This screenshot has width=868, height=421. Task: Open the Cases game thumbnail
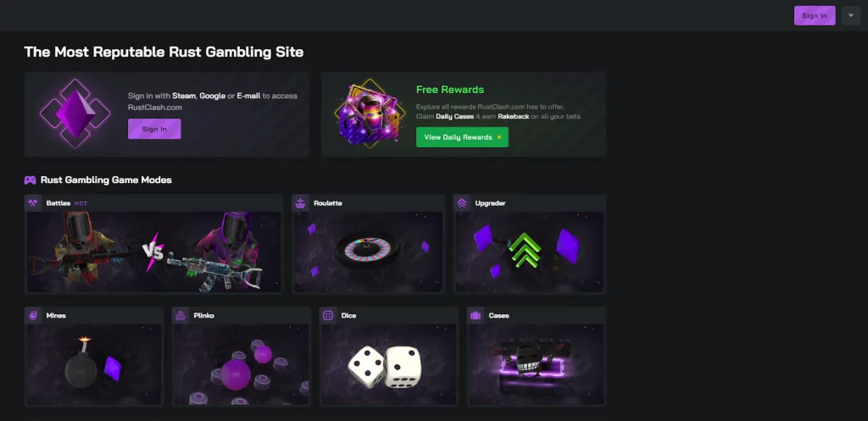[537, 364]
